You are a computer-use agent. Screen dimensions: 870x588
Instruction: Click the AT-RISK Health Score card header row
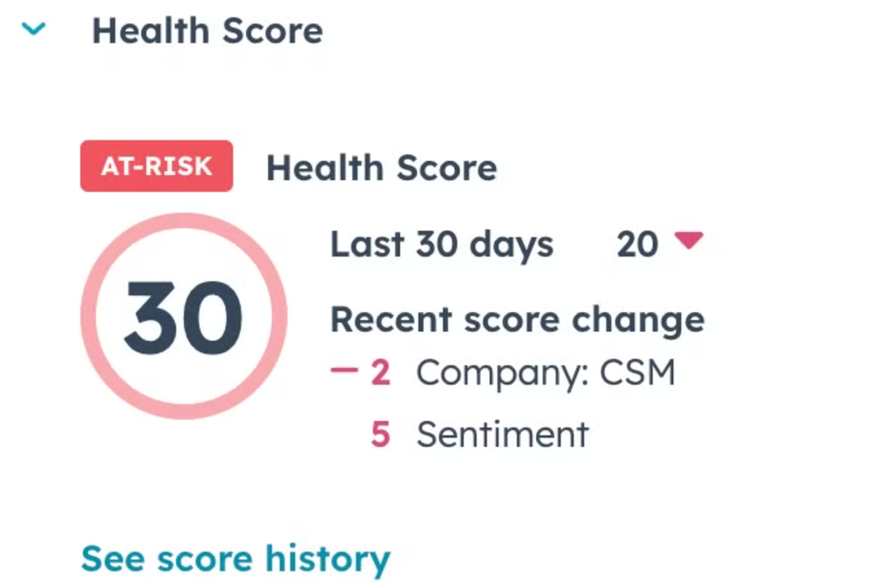(x=289, y=167)
